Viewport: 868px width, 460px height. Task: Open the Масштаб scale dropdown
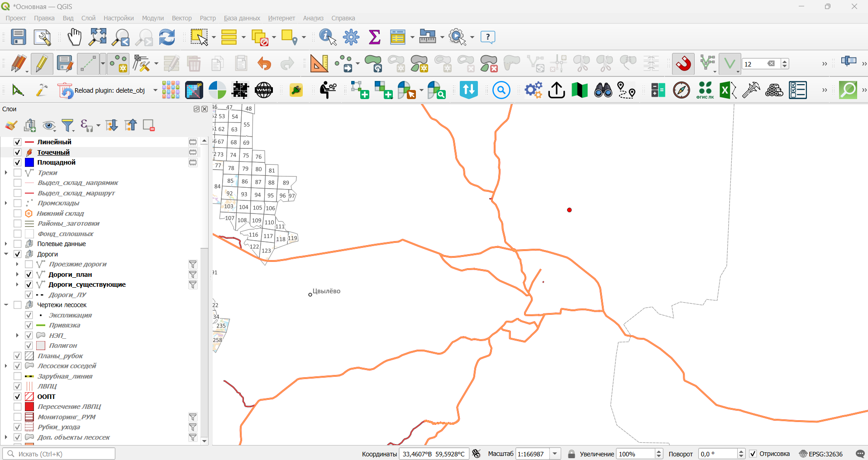click(556, 454)
